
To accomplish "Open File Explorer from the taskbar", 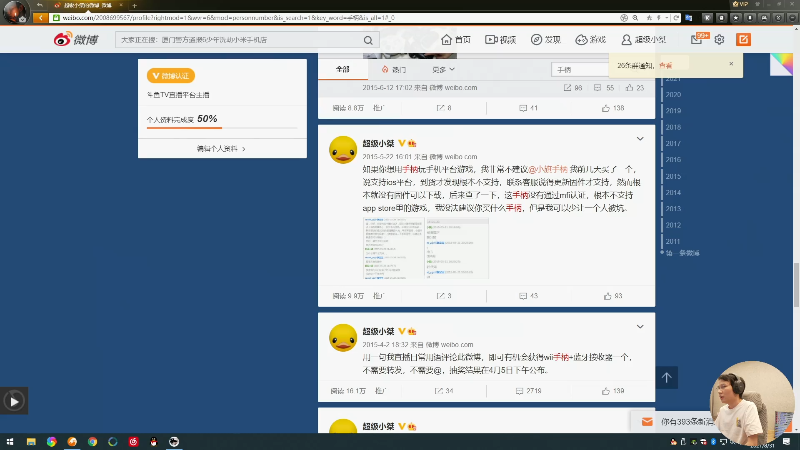I will tap(31, 442).
